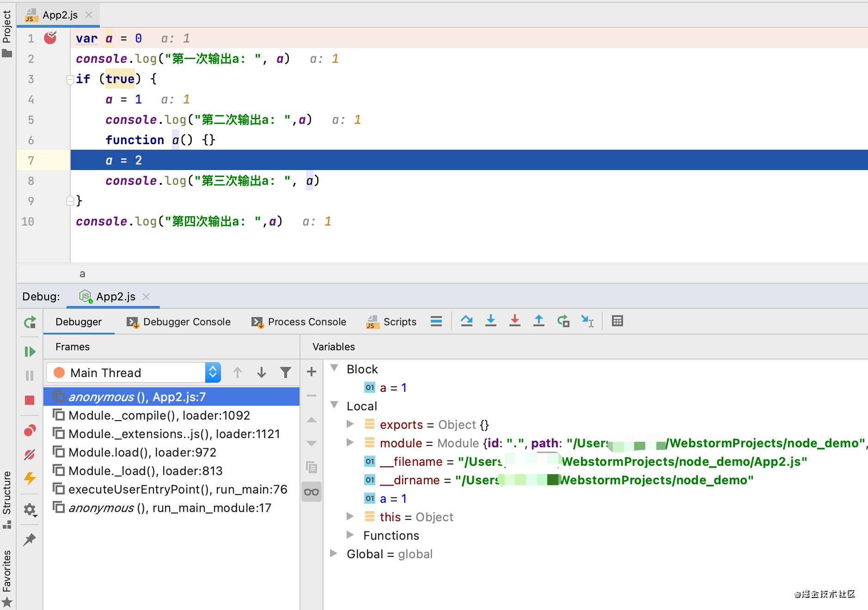Filter frames funnel icon
The image size is (868, 610).
(x=286, y=372)
